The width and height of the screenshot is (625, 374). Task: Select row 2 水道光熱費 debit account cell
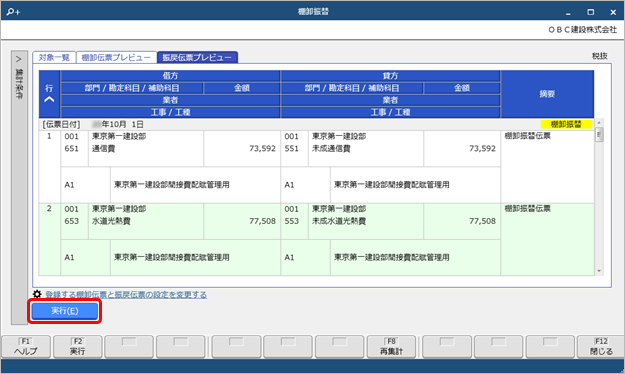[145, 221]
